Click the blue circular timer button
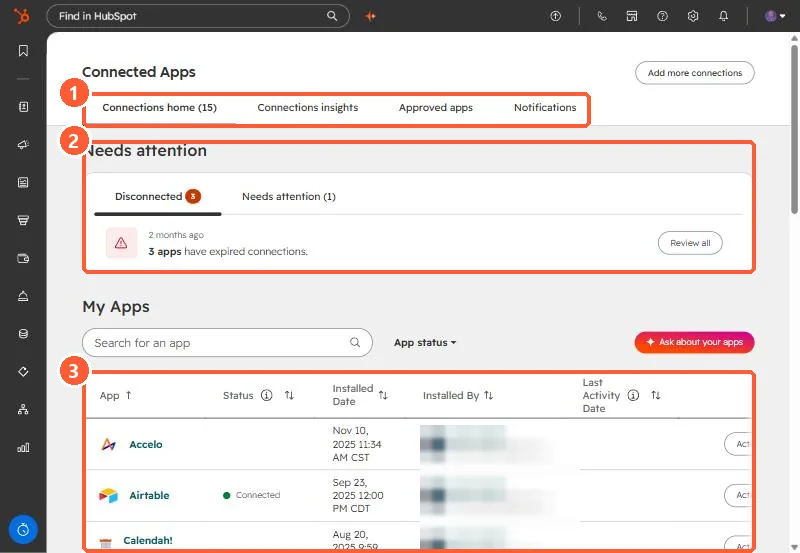This screenshot has width=800, height=553. (23, 530)
